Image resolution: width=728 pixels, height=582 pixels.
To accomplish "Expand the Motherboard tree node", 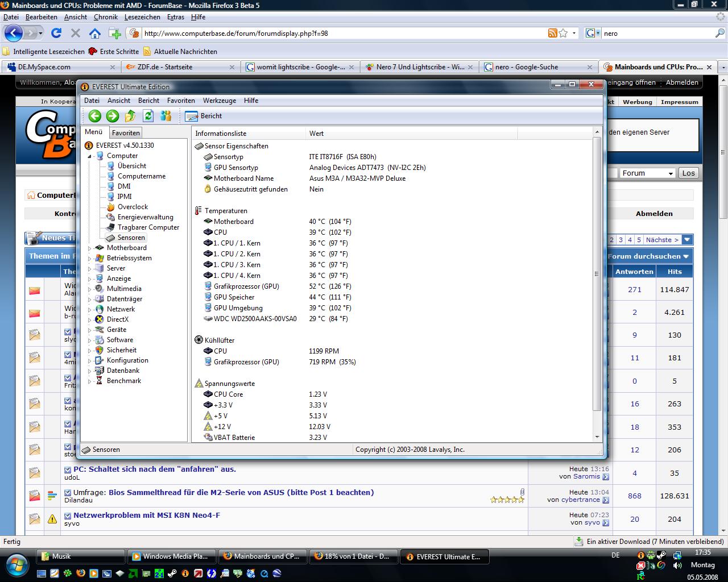I will tap(89, 248).
